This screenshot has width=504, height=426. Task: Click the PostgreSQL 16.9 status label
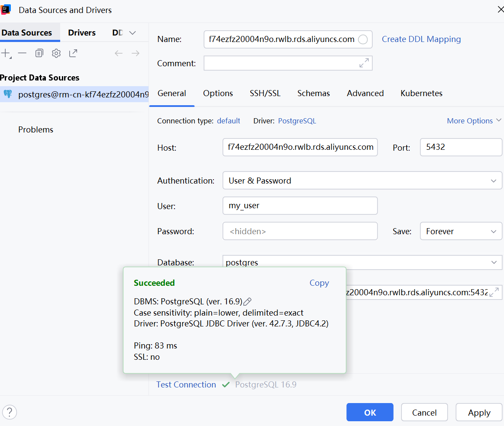266,384
